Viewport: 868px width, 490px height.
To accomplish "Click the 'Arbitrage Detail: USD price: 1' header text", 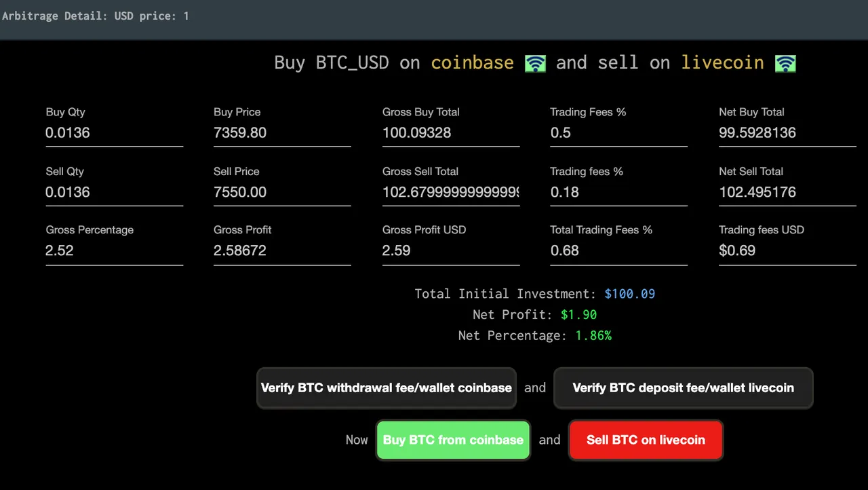I will (96, 16).
